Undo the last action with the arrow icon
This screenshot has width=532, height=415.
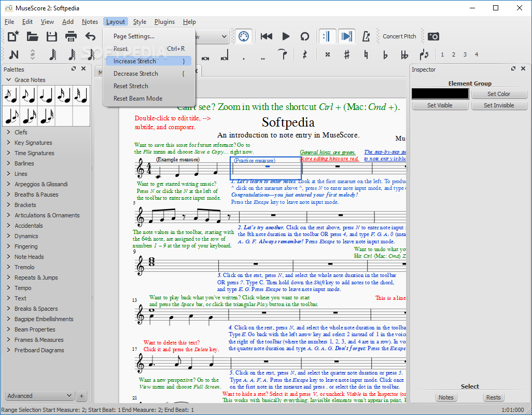tap(90, 36)
